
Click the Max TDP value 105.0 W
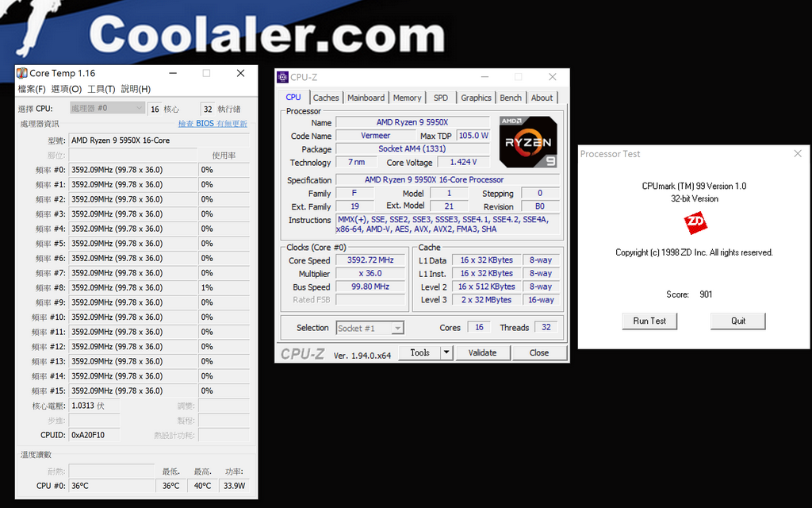473,135
